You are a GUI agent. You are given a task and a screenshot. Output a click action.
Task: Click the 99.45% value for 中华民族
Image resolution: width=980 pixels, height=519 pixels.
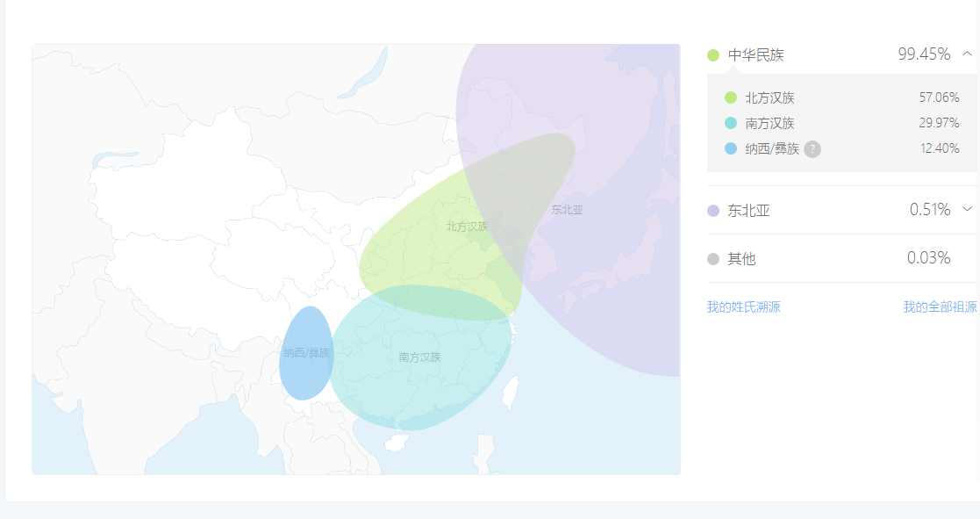point(924,54)
